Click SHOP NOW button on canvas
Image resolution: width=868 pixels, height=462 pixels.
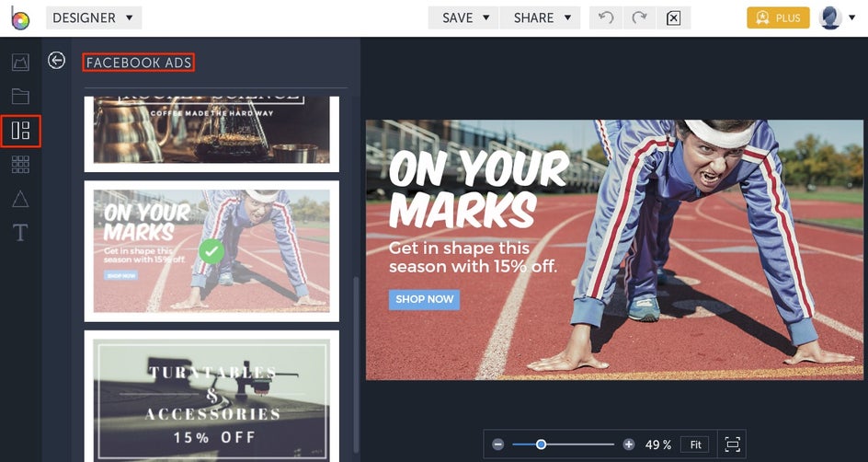click(424, 299)
